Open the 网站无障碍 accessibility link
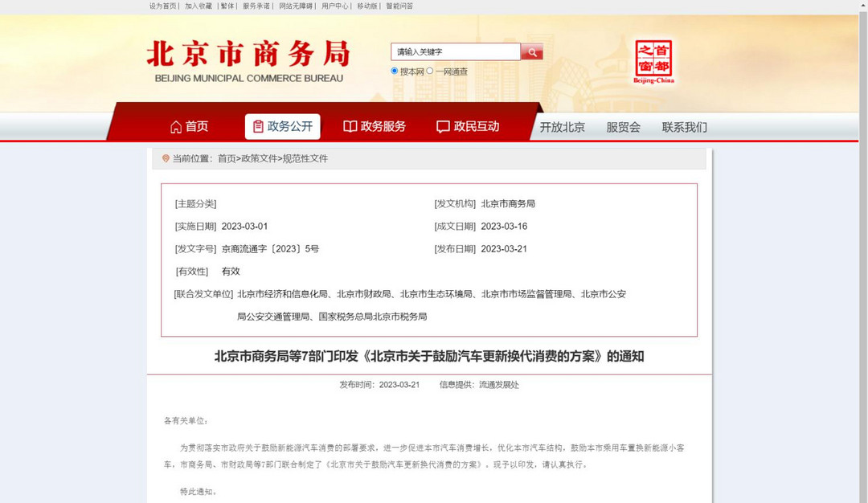868x503 pixels. tap(296, 6)
